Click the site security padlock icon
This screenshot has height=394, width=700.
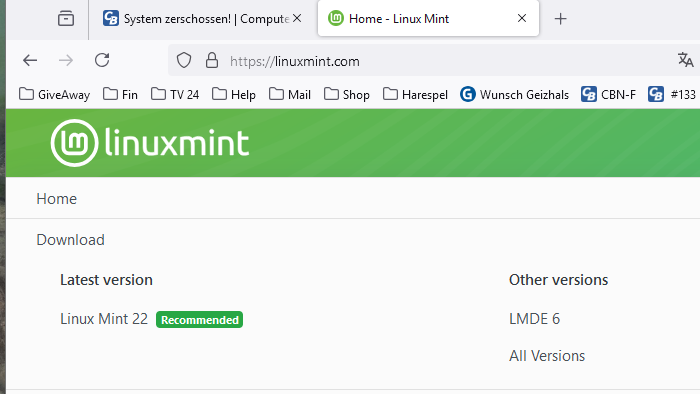[212, 60]
